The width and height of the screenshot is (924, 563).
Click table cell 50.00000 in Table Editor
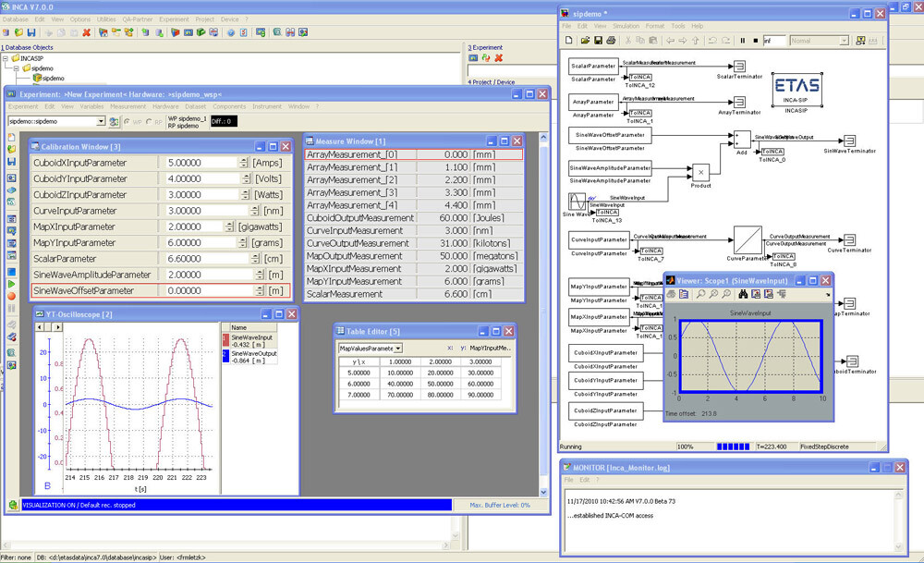(x=440, y=384)
